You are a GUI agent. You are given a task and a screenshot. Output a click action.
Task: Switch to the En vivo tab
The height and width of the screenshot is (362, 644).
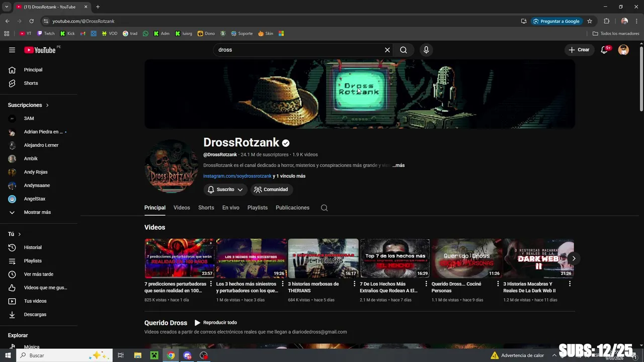(231, 208)
